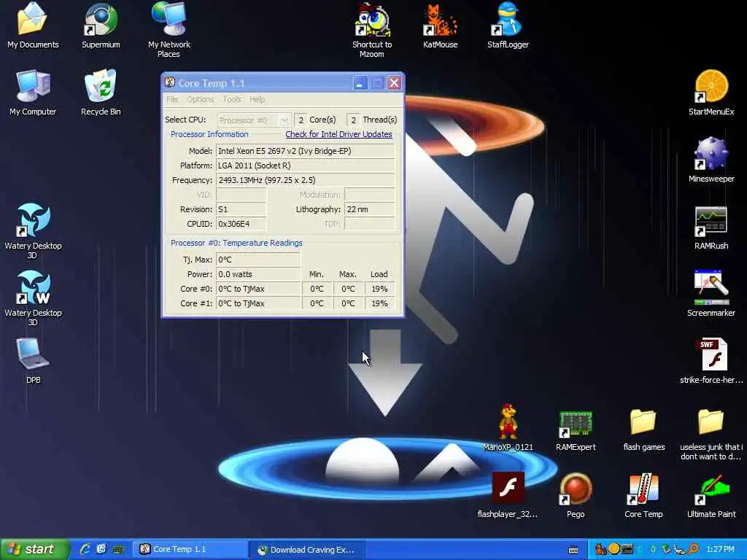This screenshot has width=747, height=560.
Task: Open the Windows start menu
Action: 35,550
